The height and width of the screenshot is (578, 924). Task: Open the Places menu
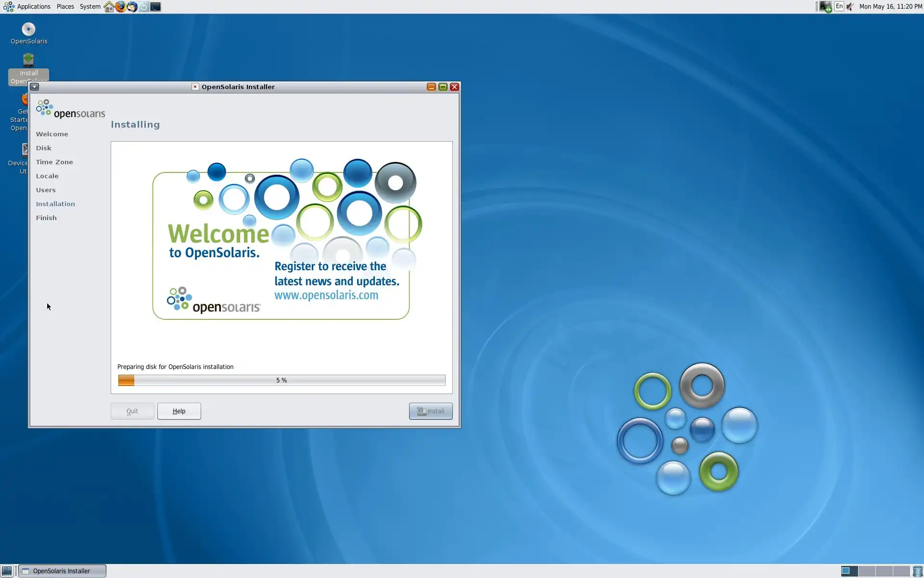pos(65,7)
